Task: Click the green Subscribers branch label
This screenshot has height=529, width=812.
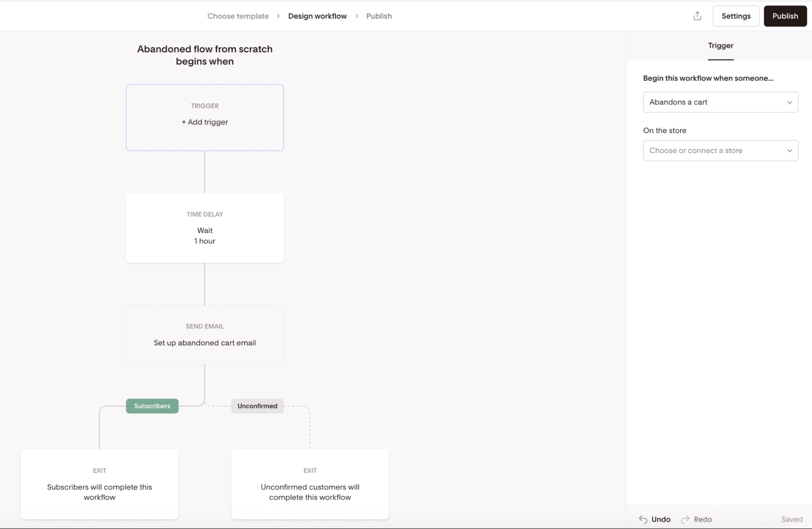Action: point(152,406)
